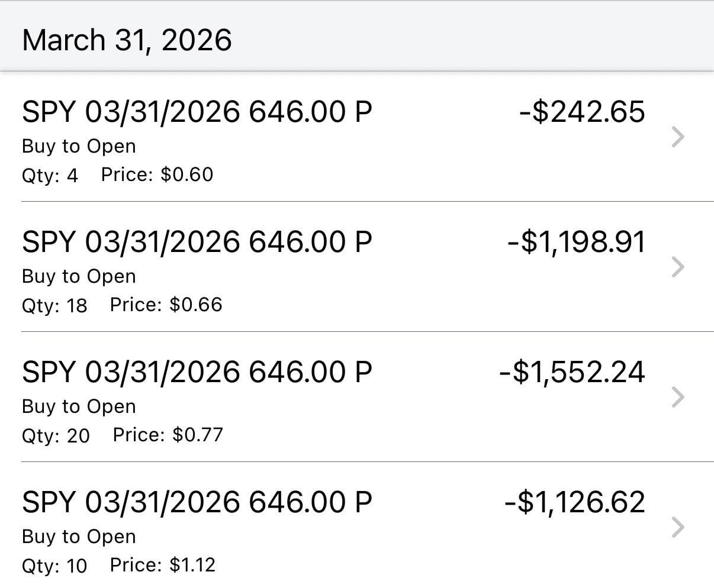The width and height of the screenshot is (714, 588).
Task: Tap Buy to Open on the $1.12 order
Action: pos(79,537)
